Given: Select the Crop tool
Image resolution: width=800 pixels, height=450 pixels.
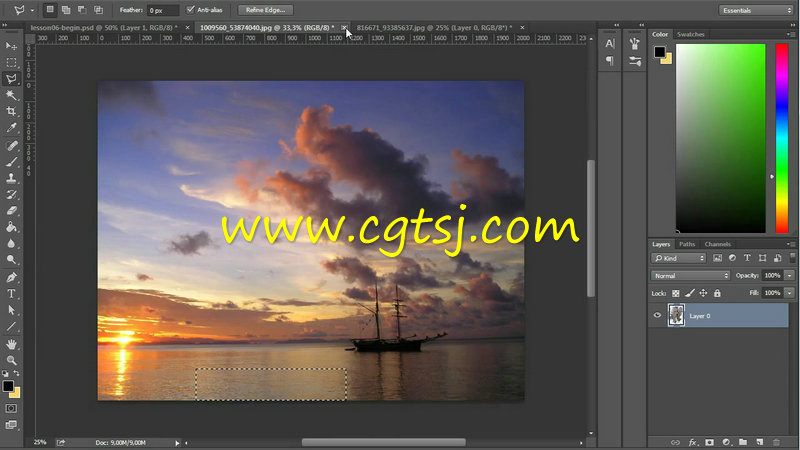Looking at the screenshot, I should pyautogui.click(x=11, y=111).
